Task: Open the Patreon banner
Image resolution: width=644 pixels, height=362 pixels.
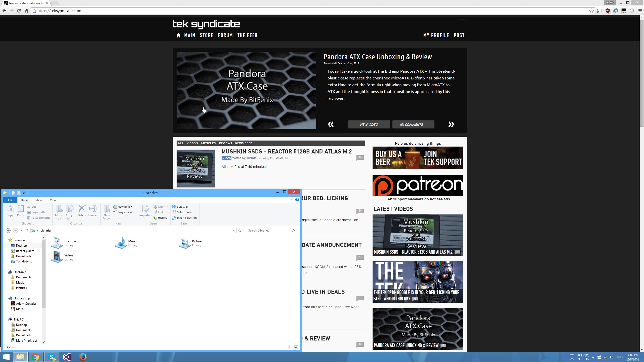Action: [418, 186]
